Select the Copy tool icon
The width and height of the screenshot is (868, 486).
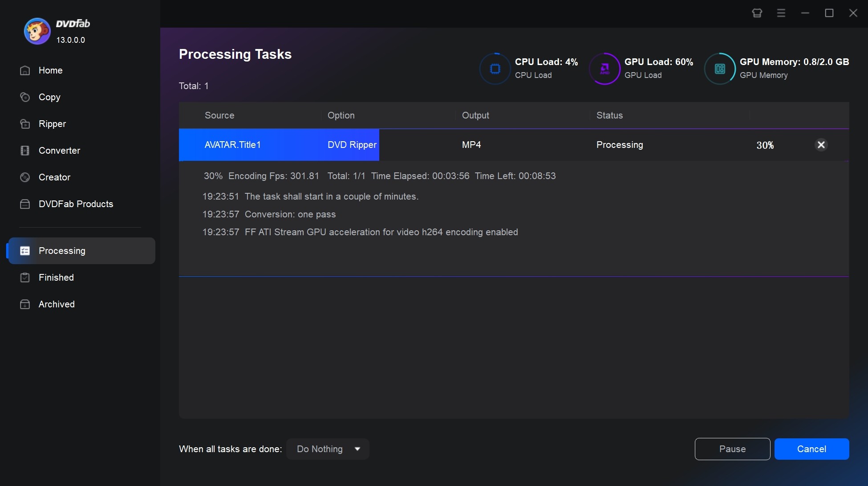click(x=24, y=97)
